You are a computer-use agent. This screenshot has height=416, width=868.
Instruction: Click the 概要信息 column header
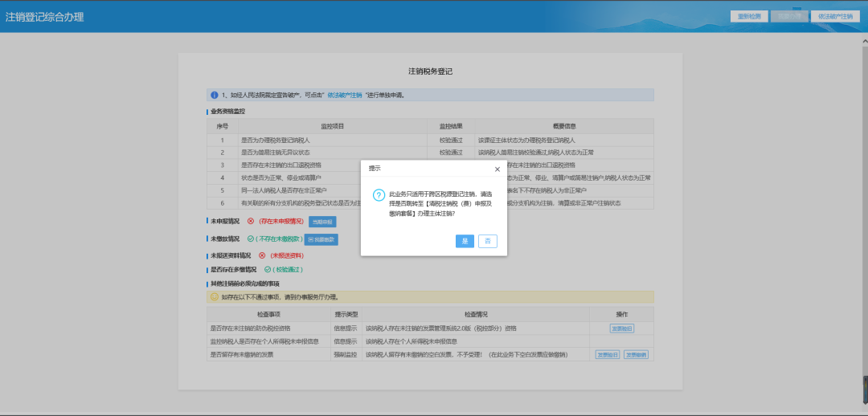click(x=564, y=126)
